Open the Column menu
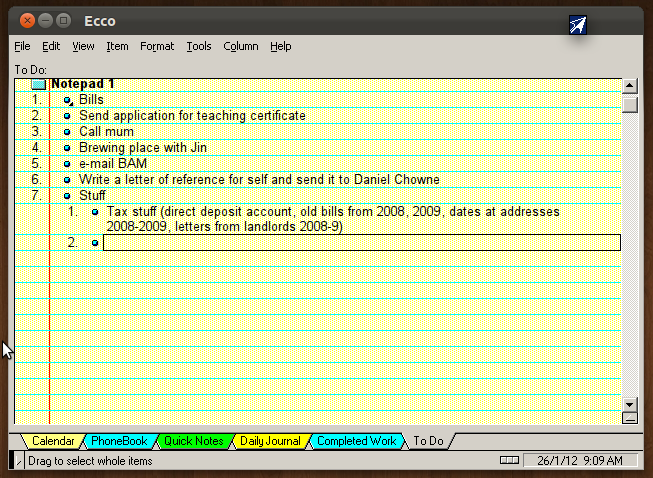The height and width of the screenshot is (478, 653). (x=241, y=46)
